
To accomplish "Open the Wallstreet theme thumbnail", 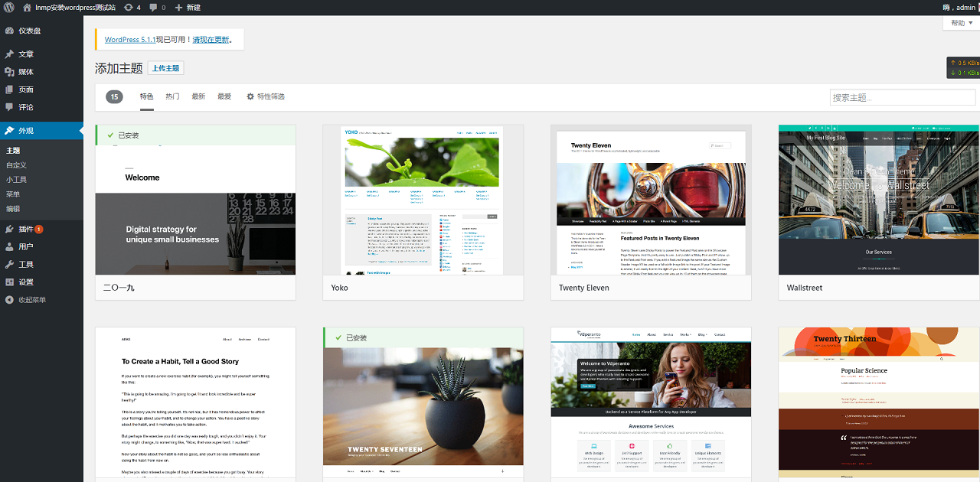I will tap(879, 200).
